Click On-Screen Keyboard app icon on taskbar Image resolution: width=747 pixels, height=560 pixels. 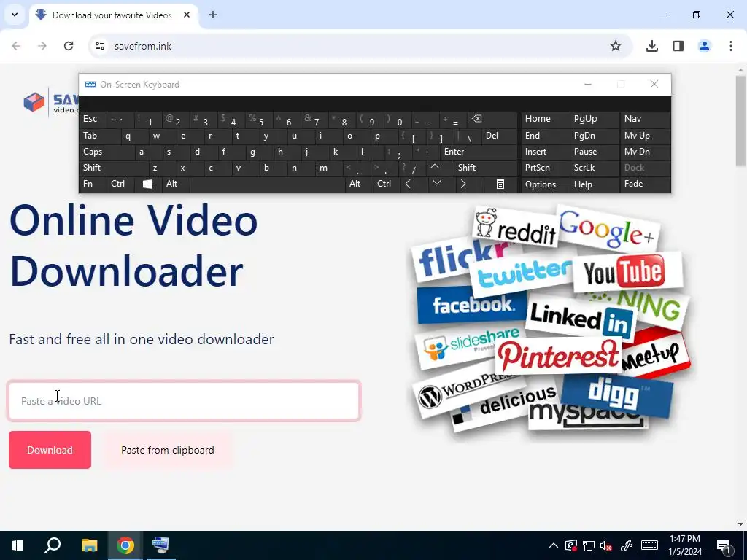pos(160,545)
